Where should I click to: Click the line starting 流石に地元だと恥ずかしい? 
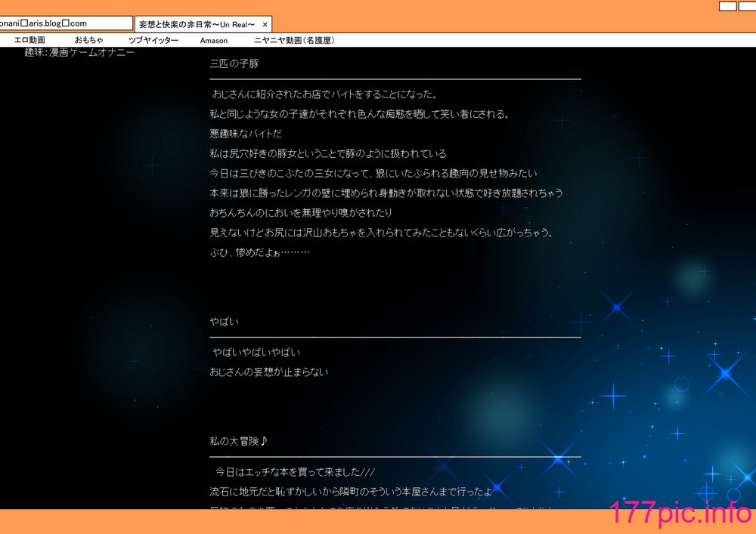tap(351, 492)
